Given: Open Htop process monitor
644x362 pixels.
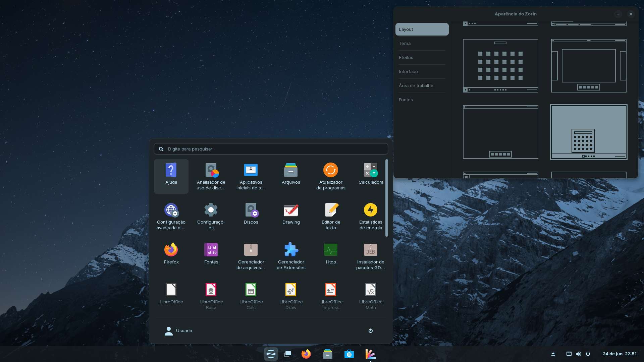Looking at the screenshot, I should (x=331, y=256).
